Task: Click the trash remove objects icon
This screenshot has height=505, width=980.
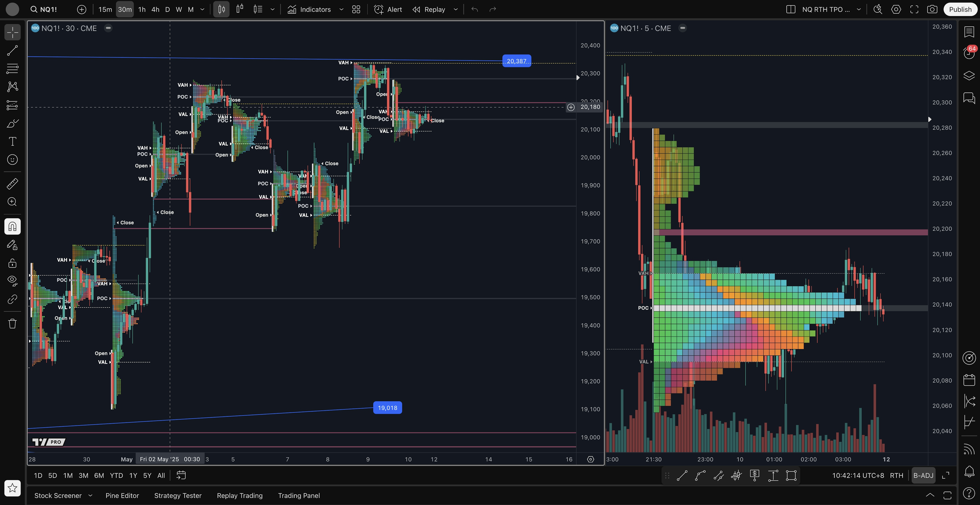Action: tap(12, 324)
